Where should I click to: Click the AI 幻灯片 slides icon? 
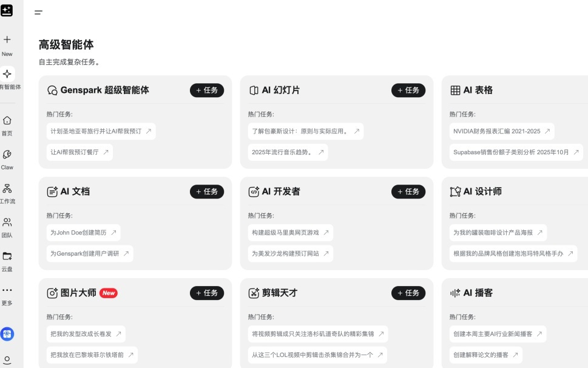coord(254,90)
